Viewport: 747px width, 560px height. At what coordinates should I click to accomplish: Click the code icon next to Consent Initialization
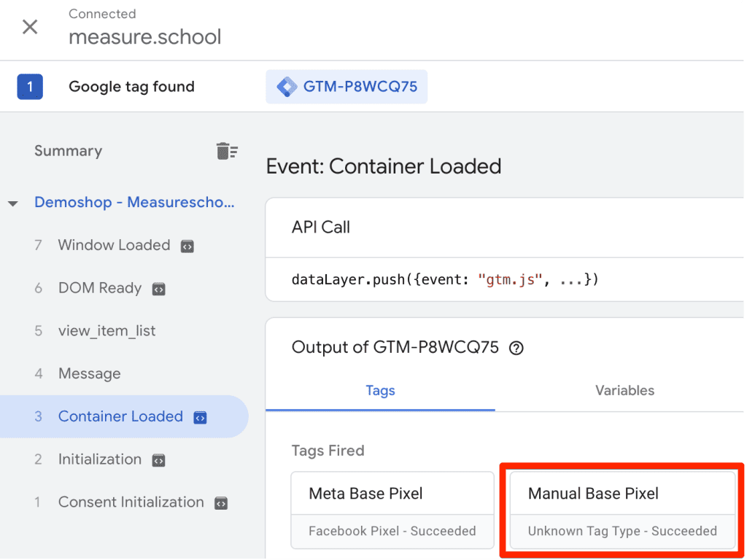click(x=221, y=503)
